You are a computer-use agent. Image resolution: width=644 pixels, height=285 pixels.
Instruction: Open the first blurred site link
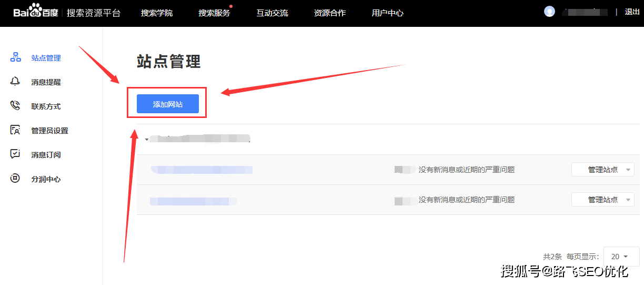pos(202,170)
